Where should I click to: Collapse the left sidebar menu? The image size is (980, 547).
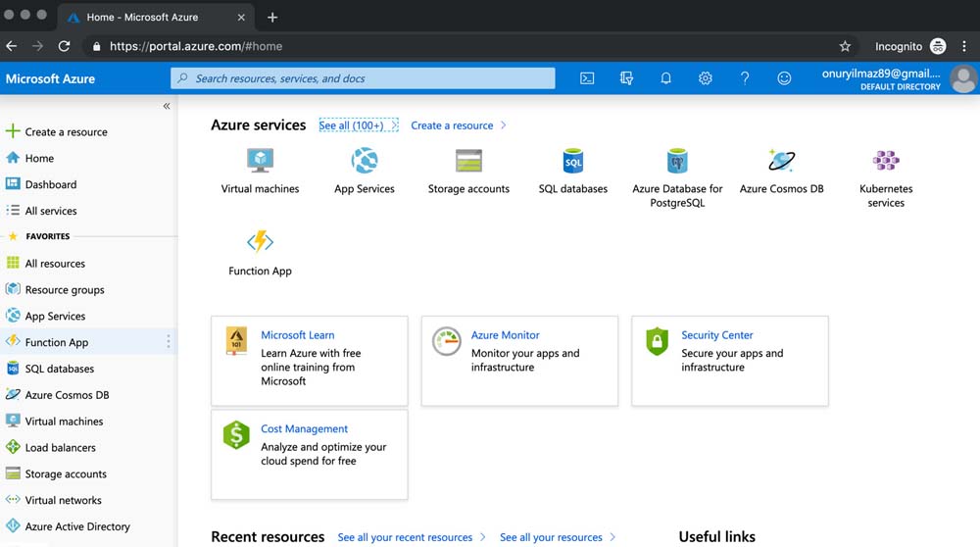(x=167, y=106)
